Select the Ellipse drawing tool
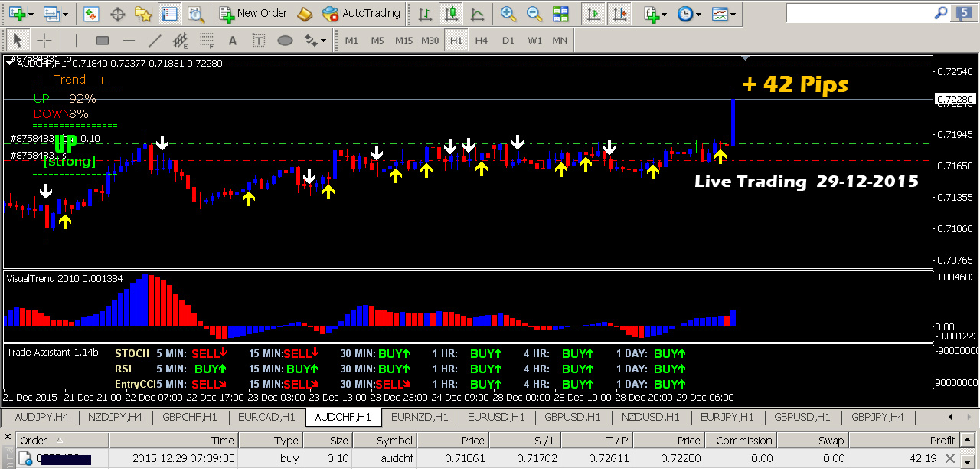Viewport: 980px width, 469px height. pos(285,40)
